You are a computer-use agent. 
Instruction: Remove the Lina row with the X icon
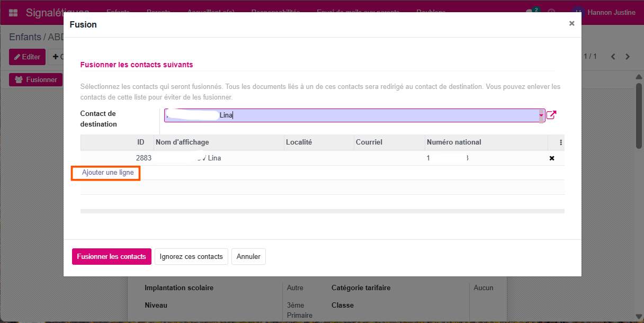551,158
